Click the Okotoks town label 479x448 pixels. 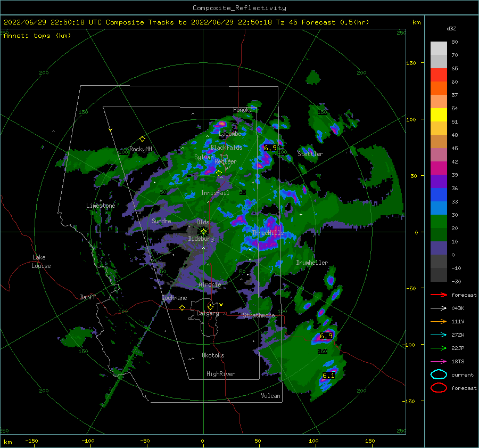(x=213, y=355)
